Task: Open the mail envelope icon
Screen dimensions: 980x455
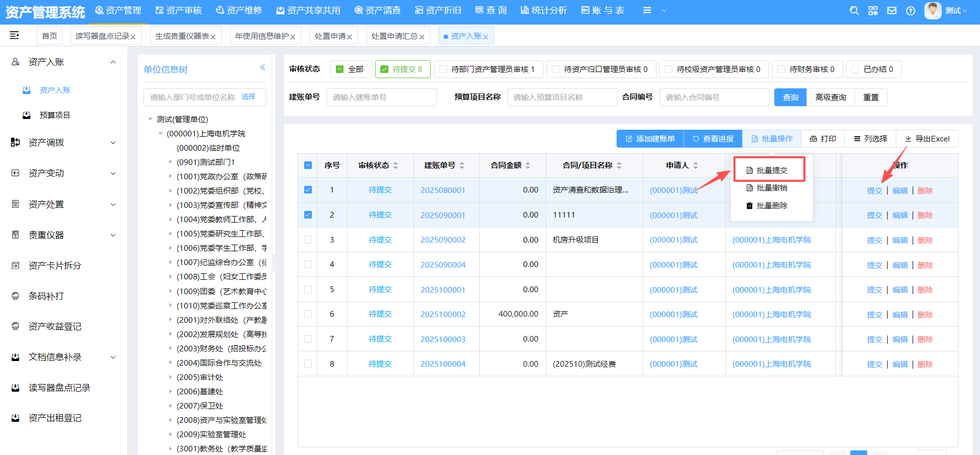Action: pyautogui.click(x=892, y=11)
